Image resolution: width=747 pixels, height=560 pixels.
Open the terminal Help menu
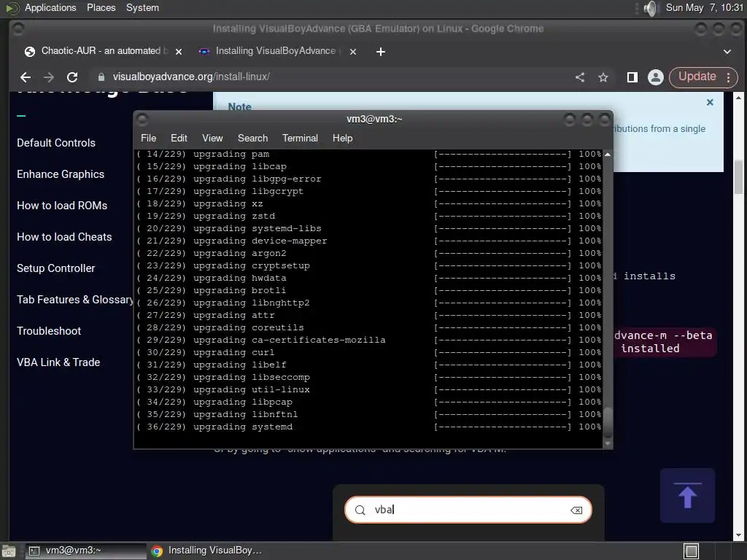coord(342,138)
